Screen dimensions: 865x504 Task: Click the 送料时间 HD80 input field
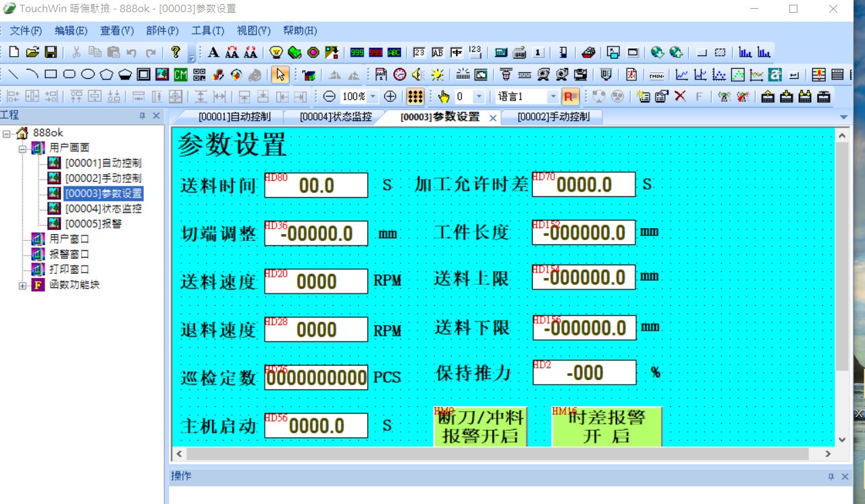click(x=316, y=185)
